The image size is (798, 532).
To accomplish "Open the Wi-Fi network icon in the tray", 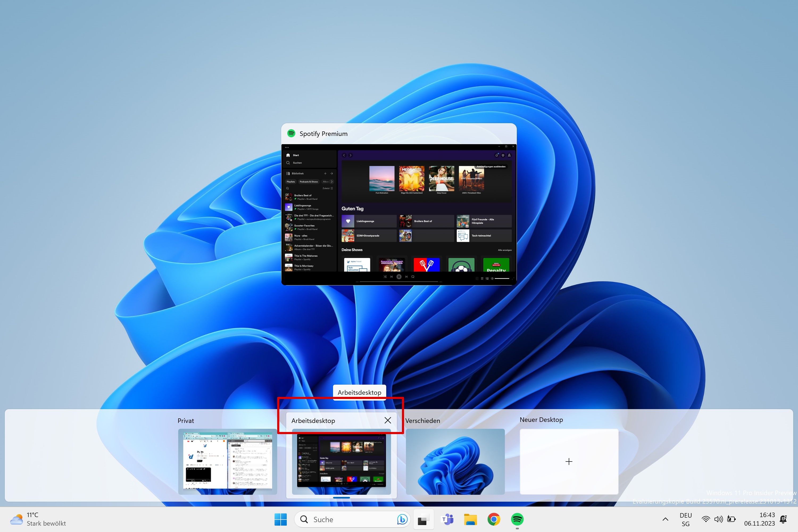I will coord(706,519).
